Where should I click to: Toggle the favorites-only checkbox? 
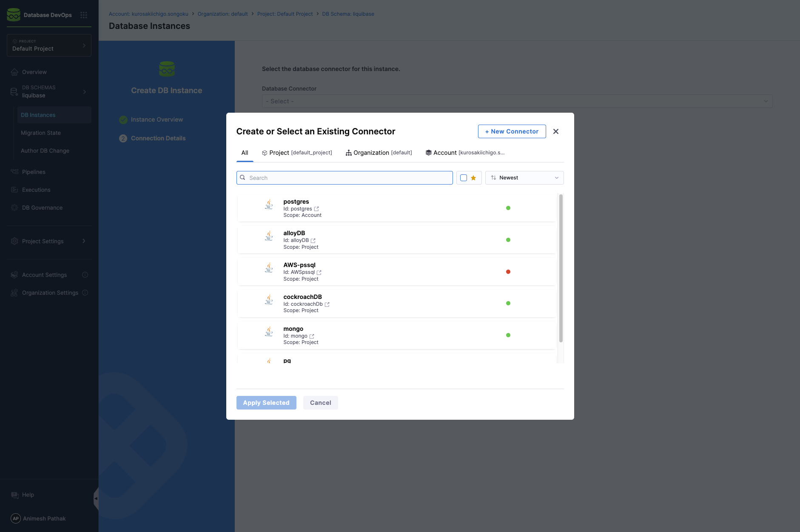click(x=464, y=178)
